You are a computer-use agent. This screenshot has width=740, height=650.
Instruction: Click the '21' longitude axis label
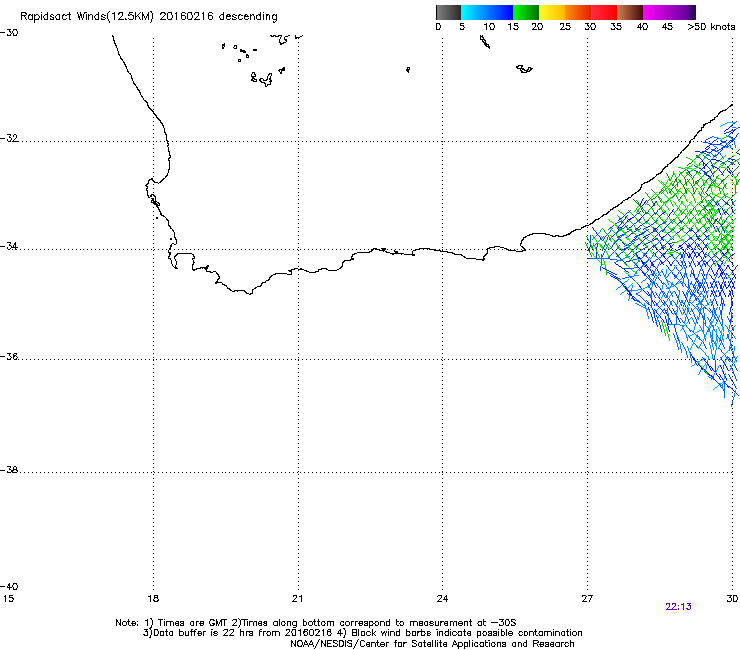coord(297,599)
